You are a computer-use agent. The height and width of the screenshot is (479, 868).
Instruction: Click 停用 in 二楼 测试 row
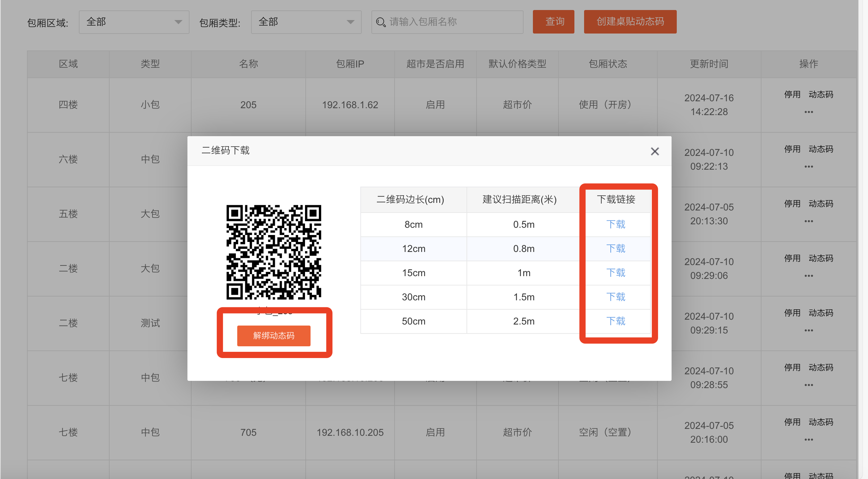pyautogui.click(x=792, y=313)
